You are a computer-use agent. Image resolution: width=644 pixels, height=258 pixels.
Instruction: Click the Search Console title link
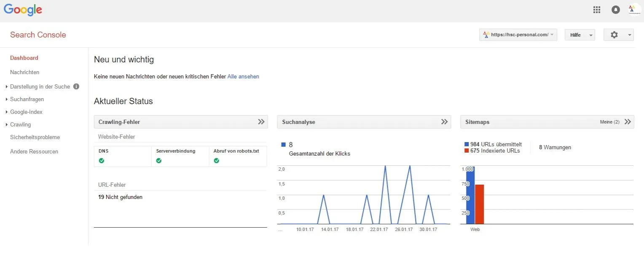(38, 35)
